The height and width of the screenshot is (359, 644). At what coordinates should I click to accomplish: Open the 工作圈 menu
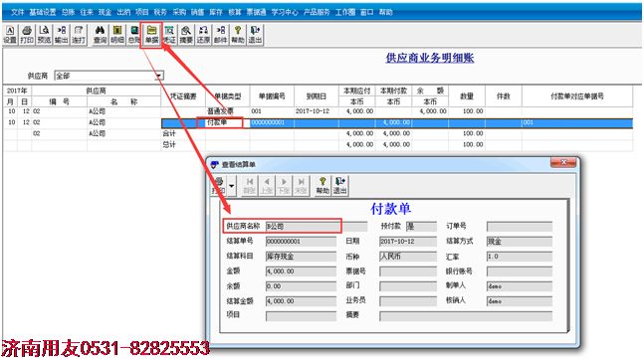coord(345,12)
